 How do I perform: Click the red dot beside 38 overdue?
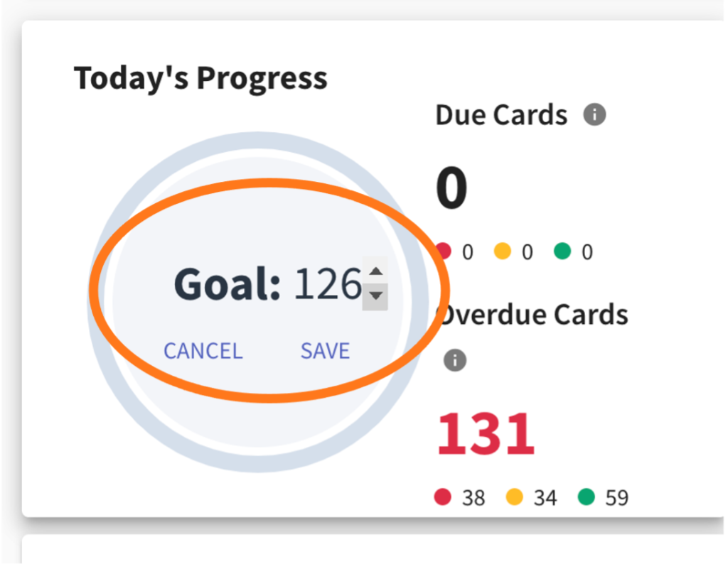pyautogui.click(x=443, y=497)
